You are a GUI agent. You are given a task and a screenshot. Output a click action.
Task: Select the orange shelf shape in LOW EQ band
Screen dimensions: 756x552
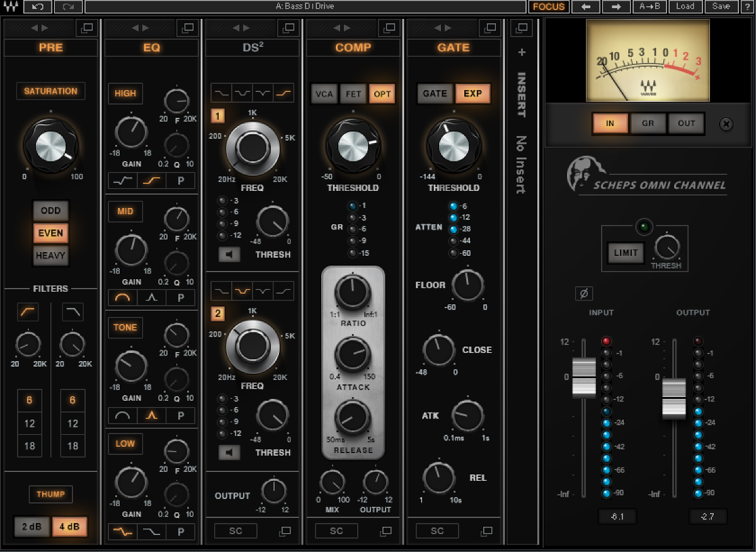123,532
